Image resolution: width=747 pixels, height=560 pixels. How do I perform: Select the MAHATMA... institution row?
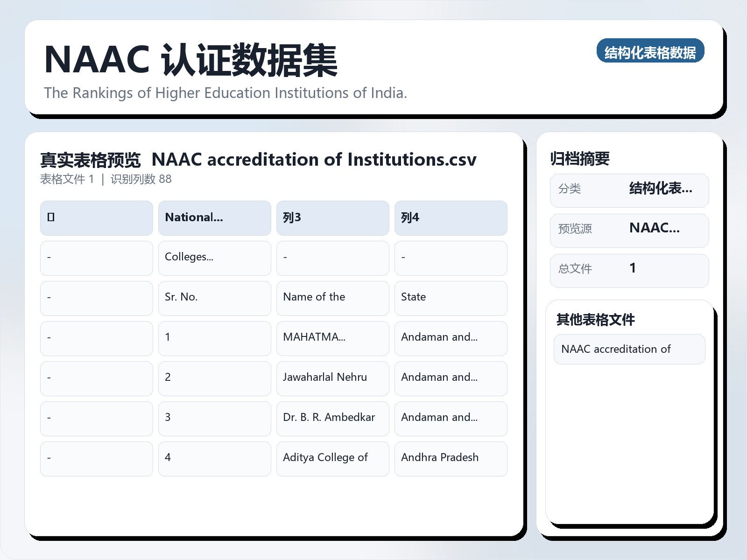pyautogui.click(x=332, y=338)
